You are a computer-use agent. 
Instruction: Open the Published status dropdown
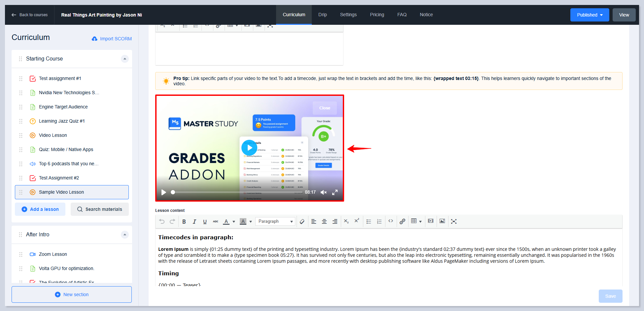(x=590, y=15)
